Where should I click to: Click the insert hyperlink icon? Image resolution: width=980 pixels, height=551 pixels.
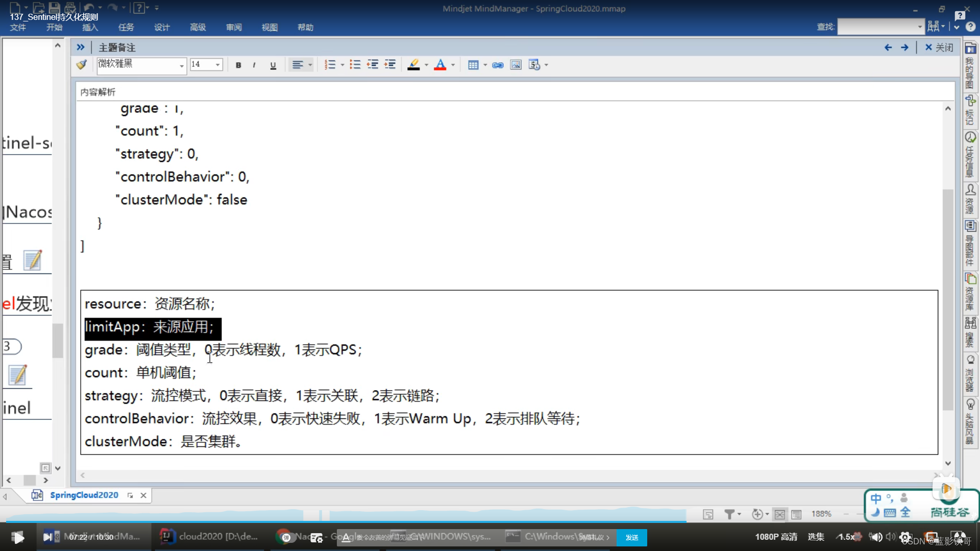[498, 65]
